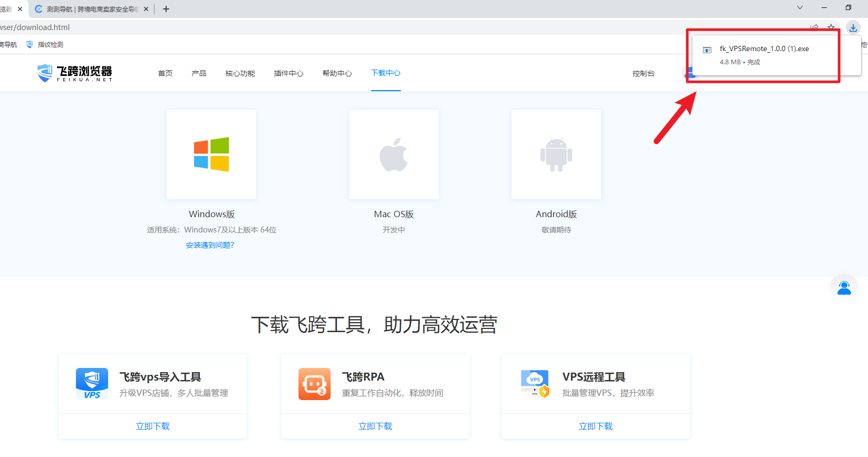This screenshot has width=868, height=457.
Task: Open the browser downloads icon
Action: [853, 27]
